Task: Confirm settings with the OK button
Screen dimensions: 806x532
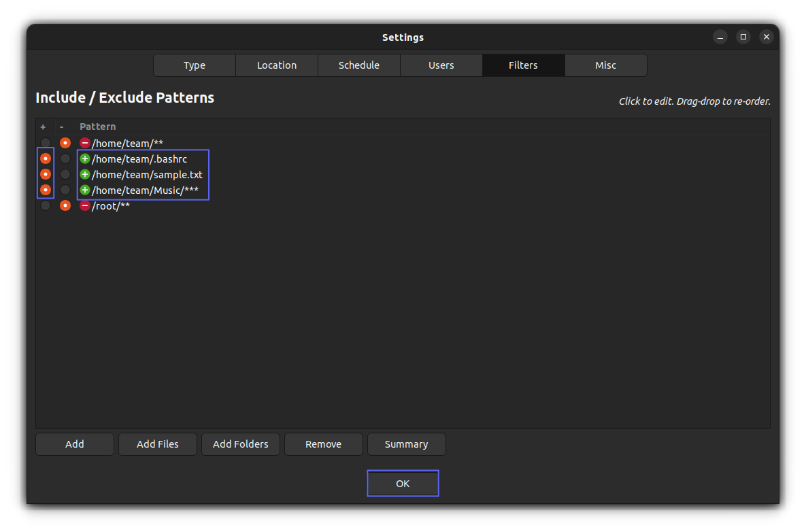Action: pyautogui.click(x=403, y=483)
